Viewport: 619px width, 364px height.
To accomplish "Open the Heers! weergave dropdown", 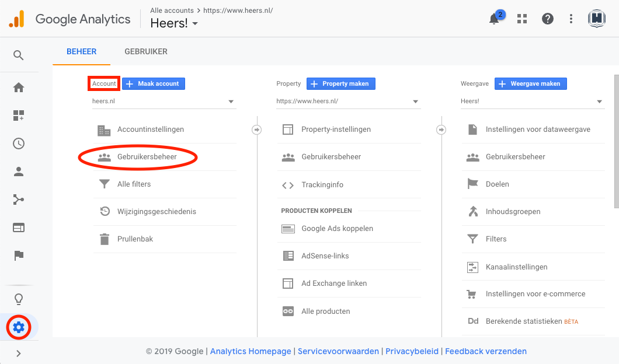I will pos(533,101).
